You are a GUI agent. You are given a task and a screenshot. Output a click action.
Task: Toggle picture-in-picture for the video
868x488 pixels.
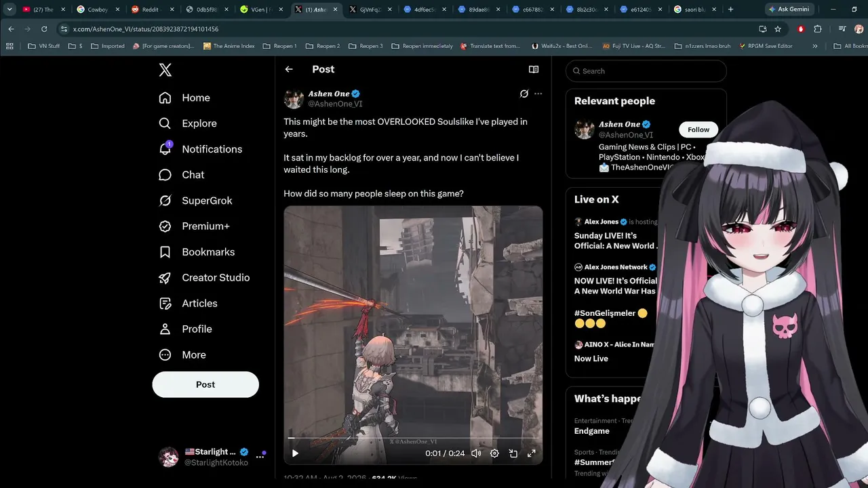coord(513,453)
